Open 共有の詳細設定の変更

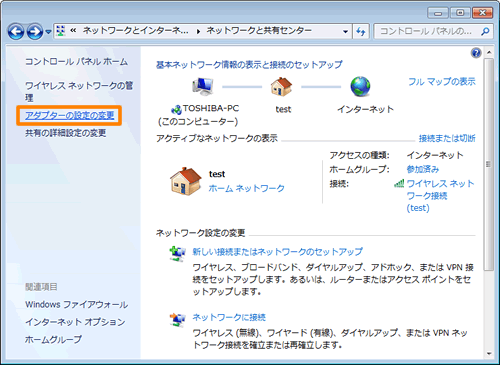coord(66,133)
